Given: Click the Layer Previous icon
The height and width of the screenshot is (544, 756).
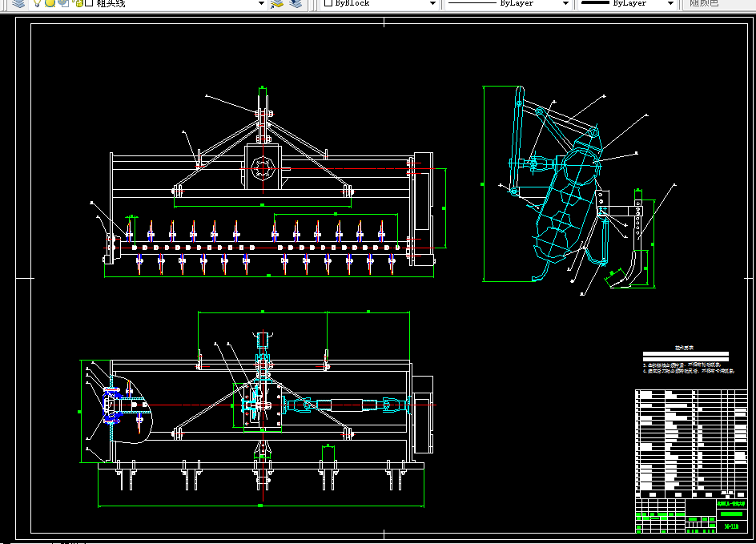Looking at the screenshot, I should [296, 3].
